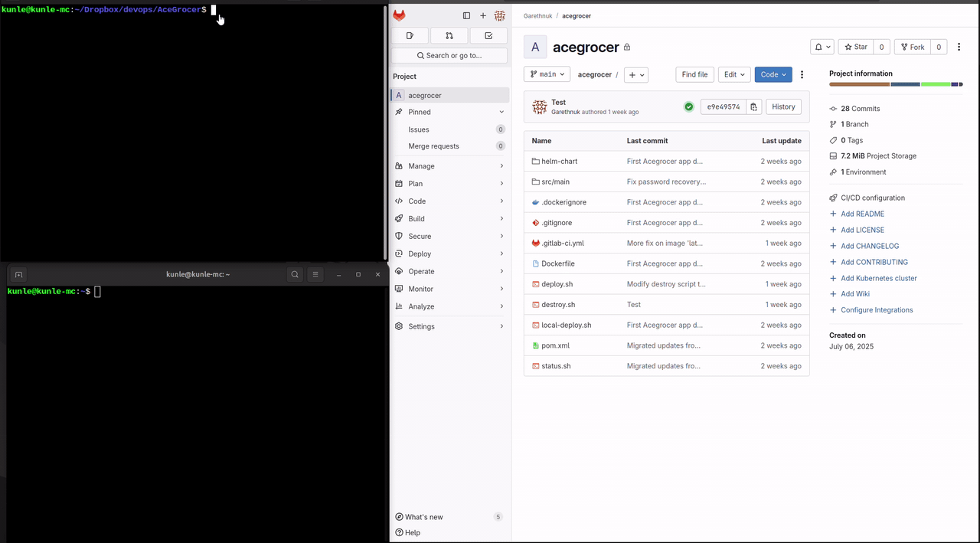Open the to-do list icon in sidebar
The width and height of the screenshot is (980, 543).
click(x=488, y=35)
